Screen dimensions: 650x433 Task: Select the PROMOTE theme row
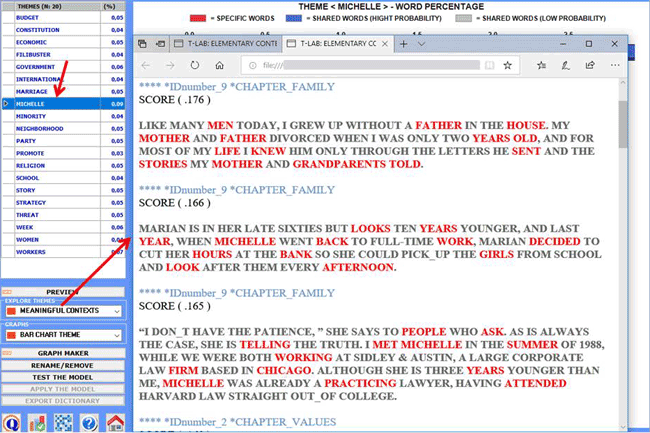[63, 153]
